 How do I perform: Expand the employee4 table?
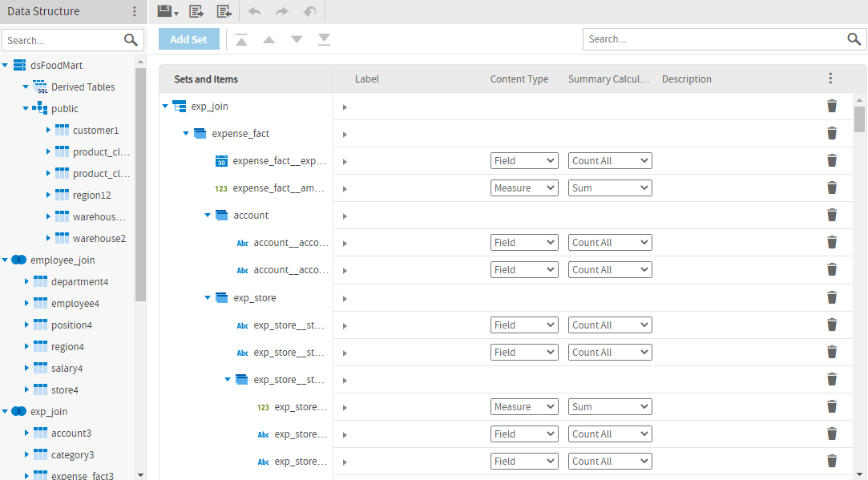(x=26, y=303)
